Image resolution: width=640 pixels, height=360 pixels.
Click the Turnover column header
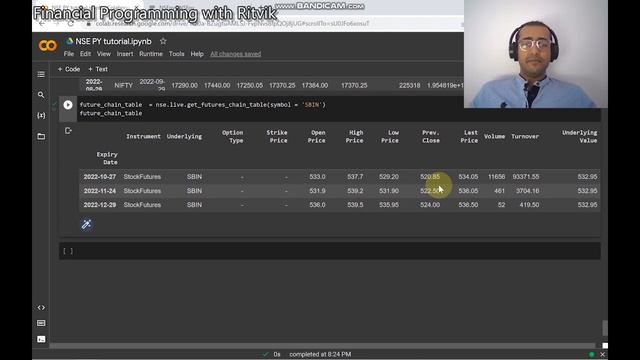click(525, 136)
